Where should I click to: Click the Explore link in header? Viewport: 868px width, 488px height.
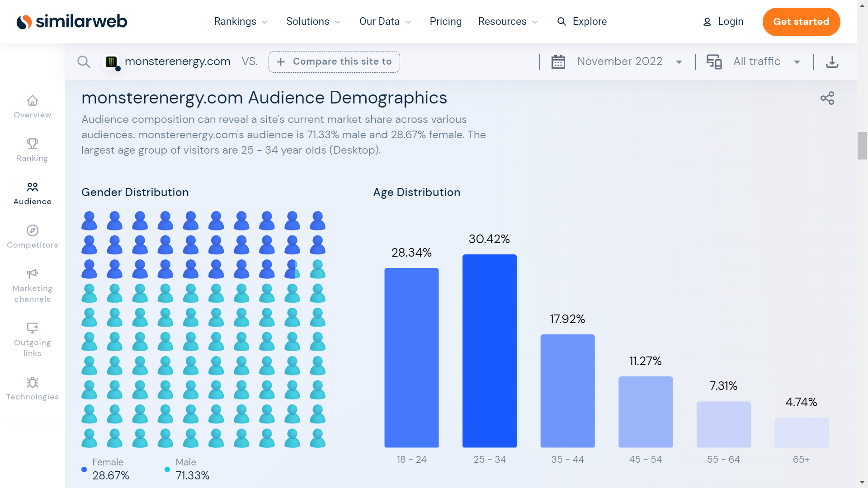(x=590, y=22)
